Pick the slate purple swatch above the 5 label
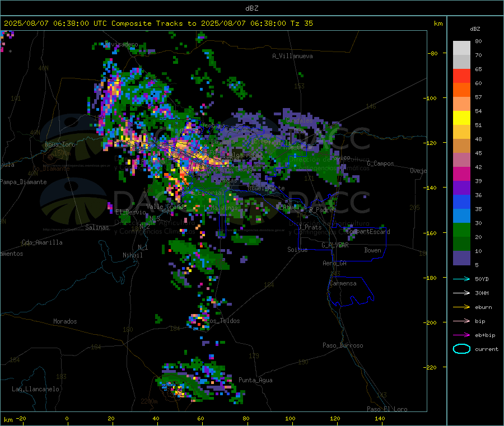 [461, 258]
